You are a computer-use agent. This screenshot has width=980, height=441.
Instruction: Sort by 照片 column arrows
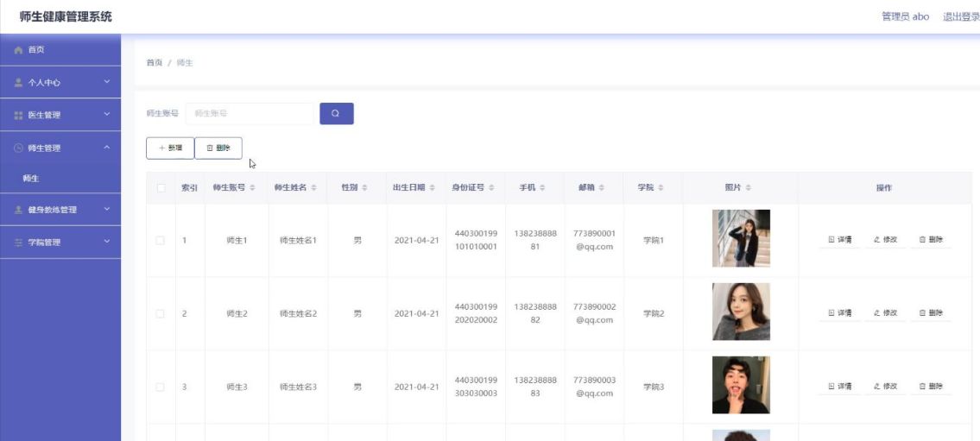coord(749,188)
